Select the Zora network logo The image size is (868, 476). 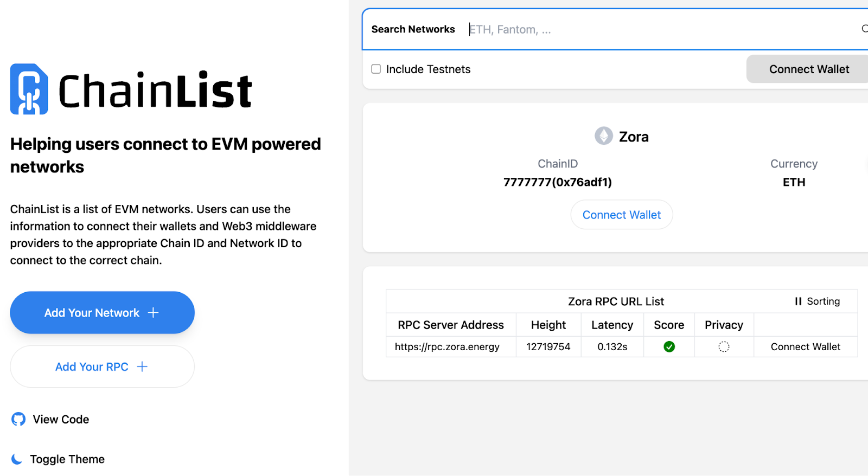coord(603,136)
